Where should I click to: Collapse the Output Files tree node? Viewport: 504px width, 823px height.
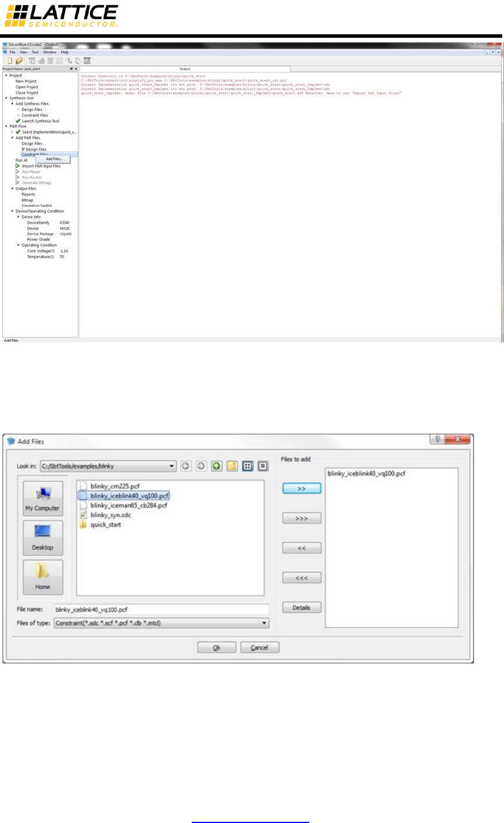[x=12, y=188]
